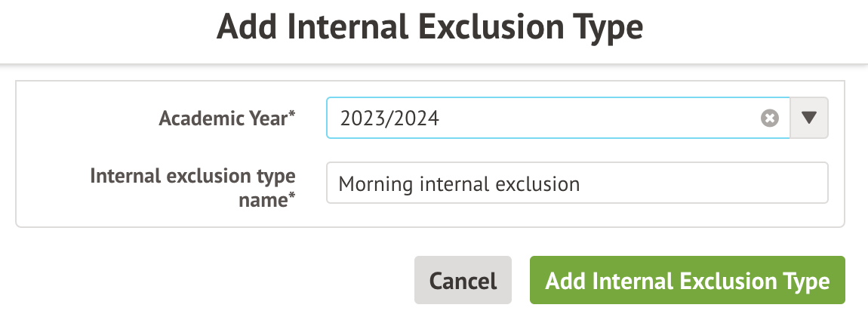Click the Cancel button
Screen dimensions: 868x317
click(x=463, y=281)
